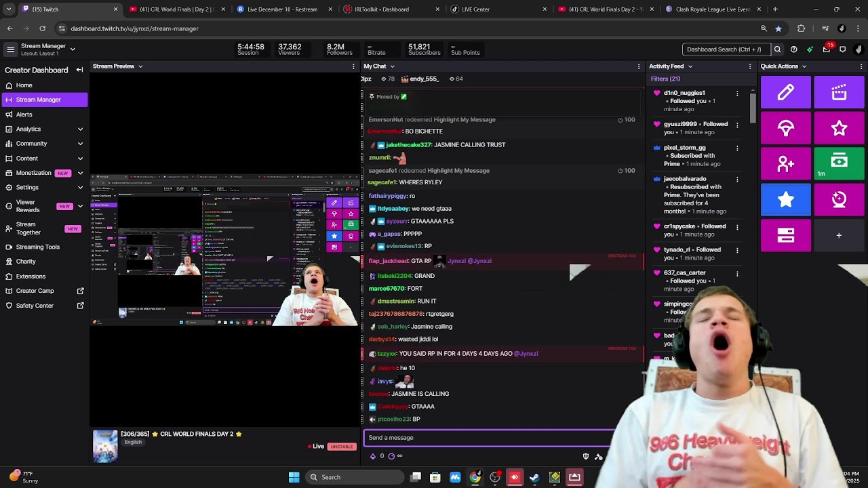Open Alerts in the sidebar

tap(44, 115)
